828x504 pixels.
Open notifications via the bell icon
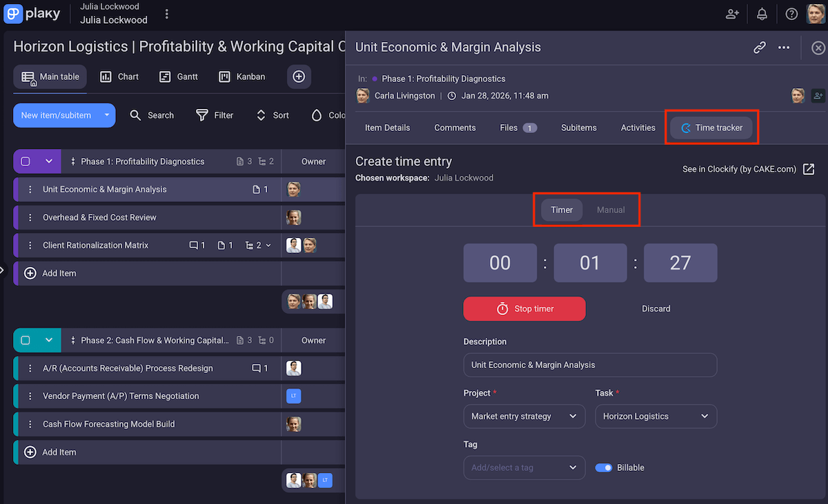(761, 13)
